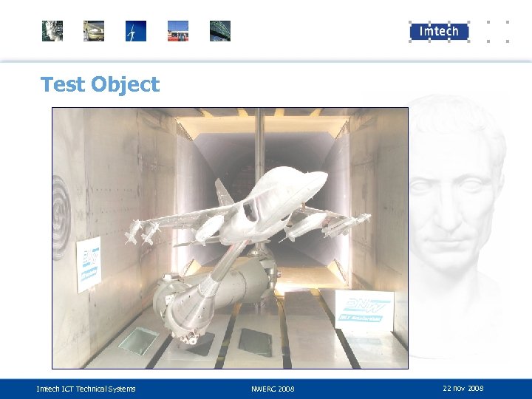This screenshot has width=532, height=399.
Task: Click the DNW sign on the tunnel floor
Action: [x=364, y=310]
